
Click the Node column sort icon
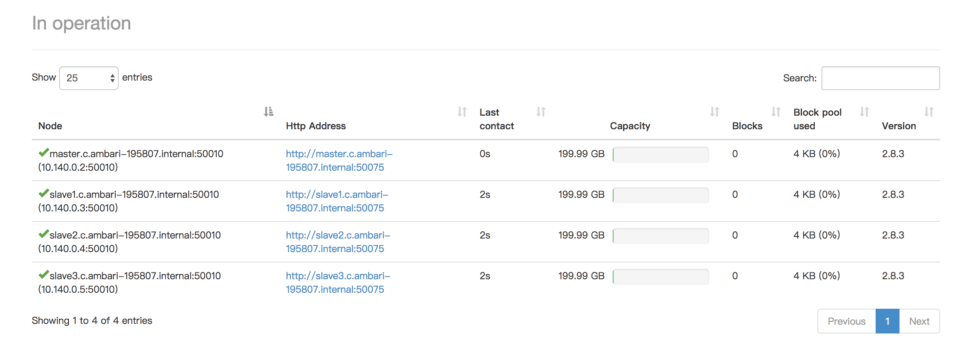pos(269,112)
